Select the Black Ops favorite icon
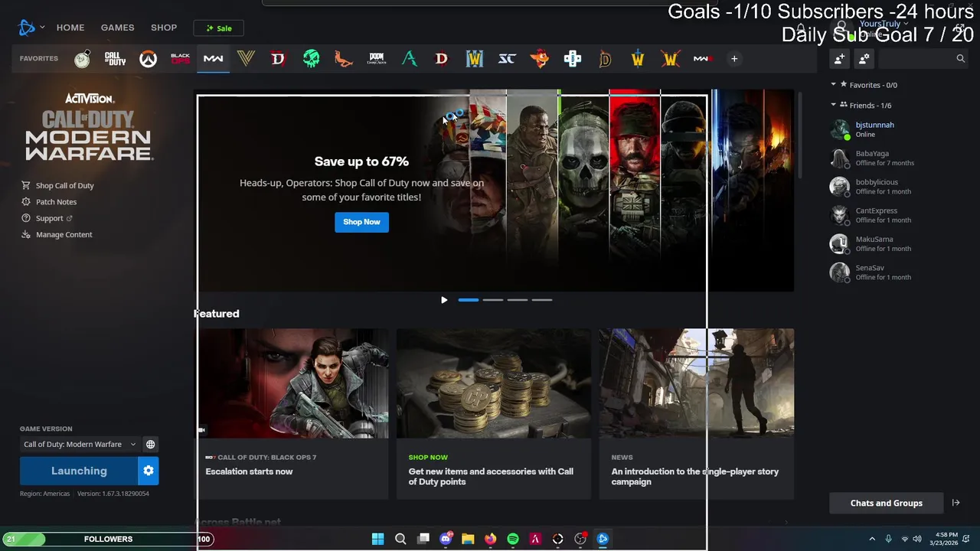Viewport: 980px width, 551px height. pos(181,59)
